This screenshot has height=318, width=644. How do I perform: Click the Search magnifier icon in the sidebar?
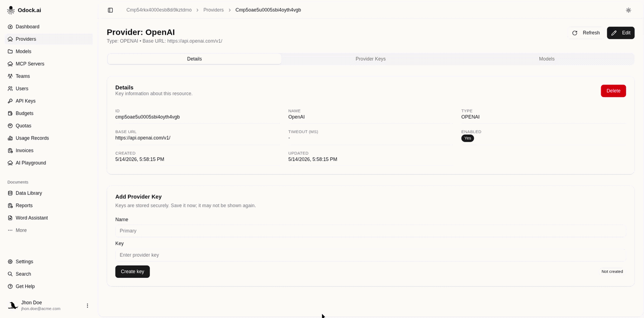[11, 274]
